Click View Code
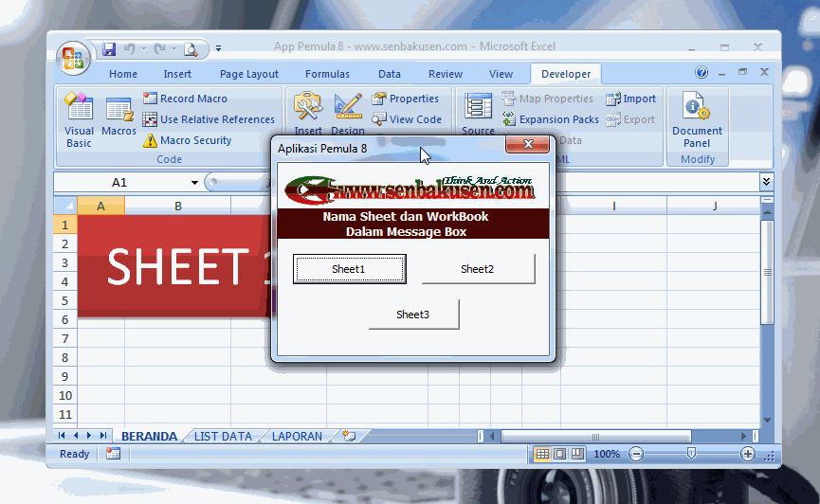The height and width of the screenshot is (504, 820). click(407, 119)
